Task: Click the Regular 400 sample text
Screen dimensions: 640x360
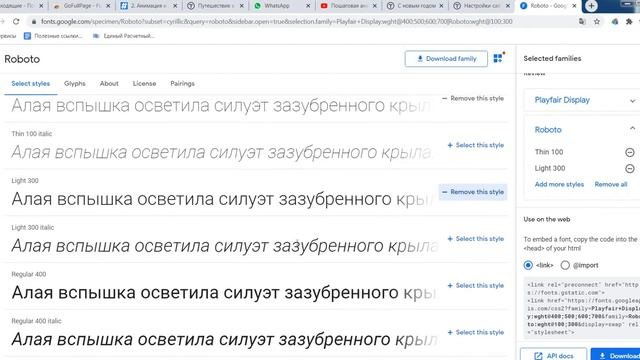Action: coord(224,293)
